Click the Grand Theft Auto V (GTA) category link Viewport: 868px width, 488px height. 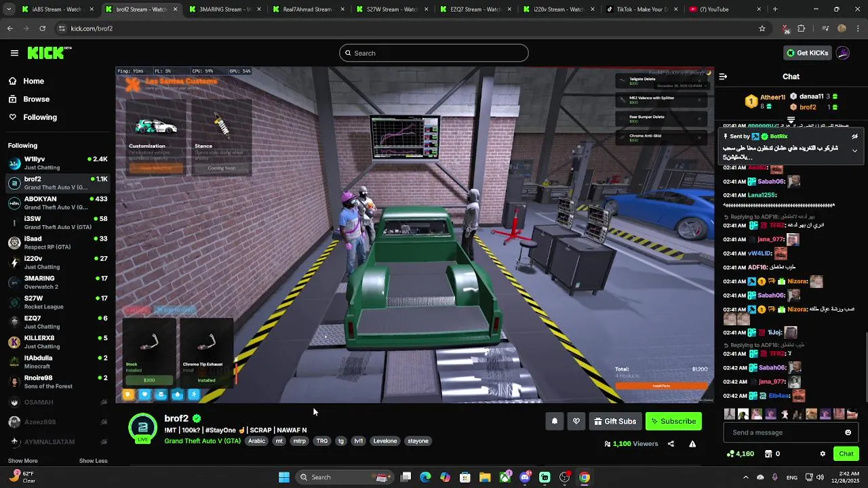pos(202,441)
